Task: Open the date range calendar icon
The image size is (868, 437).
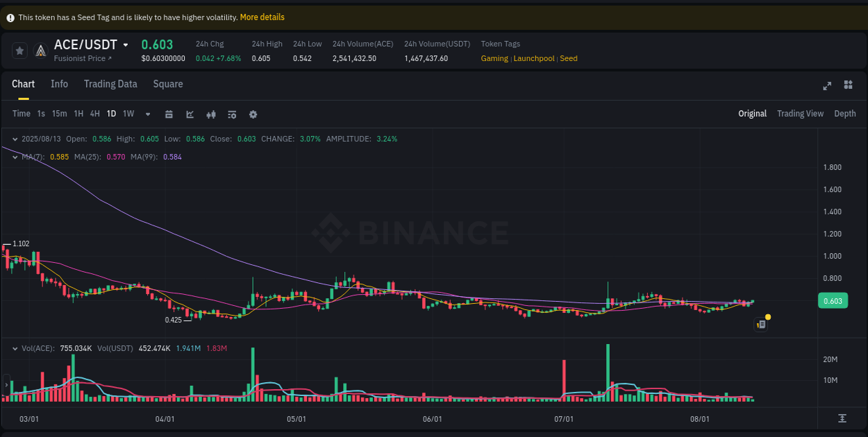Action: coord(169,113)
